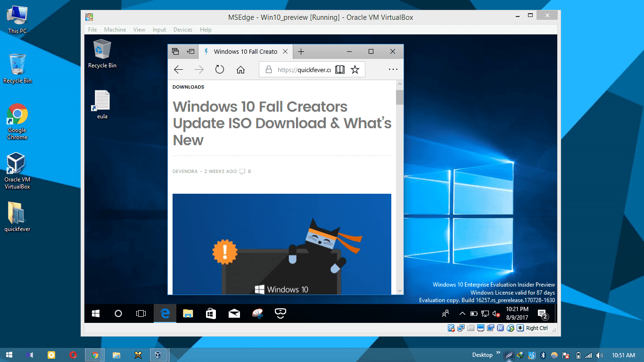Viewport: 644px width, 362px height.
Task: Open VirtualBox Machine menu
Action: pos(115,30)
